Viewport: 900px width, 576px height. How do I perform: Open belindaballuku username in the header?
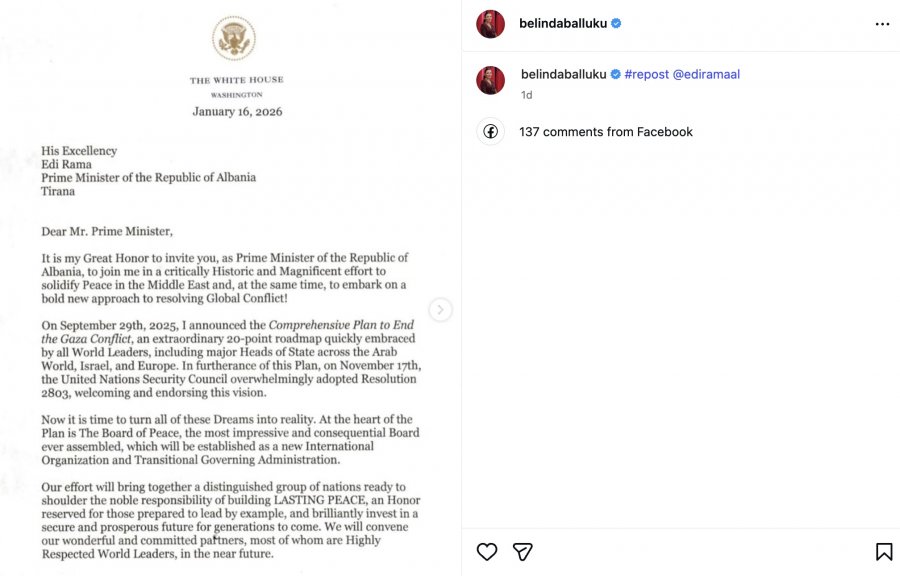pyautogui.click(x=562, y=24)
